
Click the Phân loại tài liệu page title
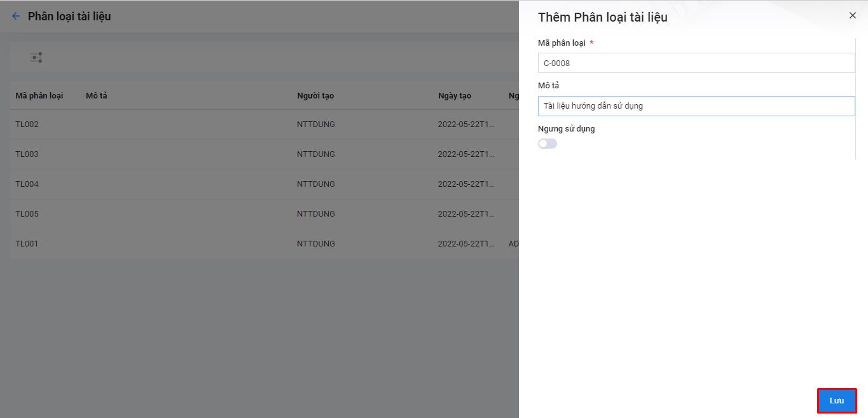pos(69,17)
